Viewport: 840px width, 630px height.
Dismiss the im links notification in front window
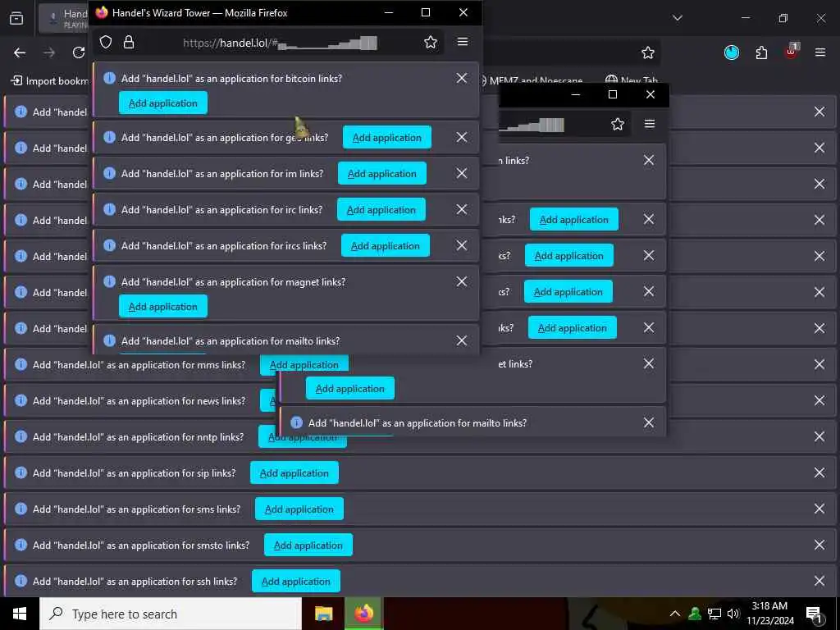coord(462,173)
